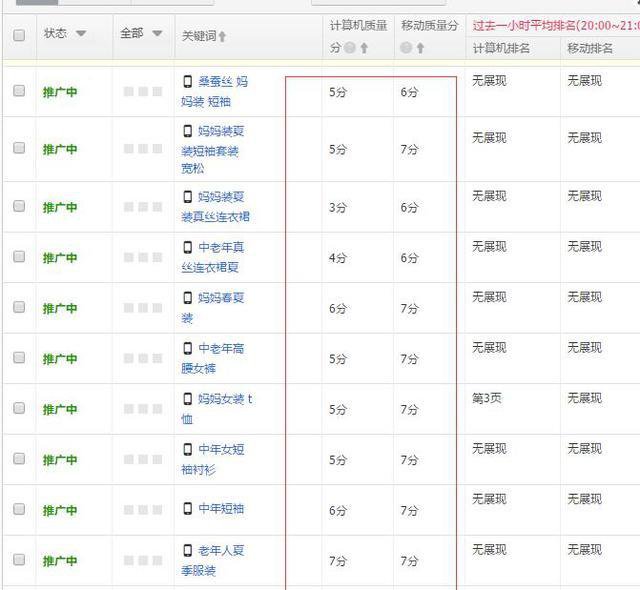Click phone icon beside 中年短袖
Viewport: 640px width, 590px height.
click(x=187, y=509)
